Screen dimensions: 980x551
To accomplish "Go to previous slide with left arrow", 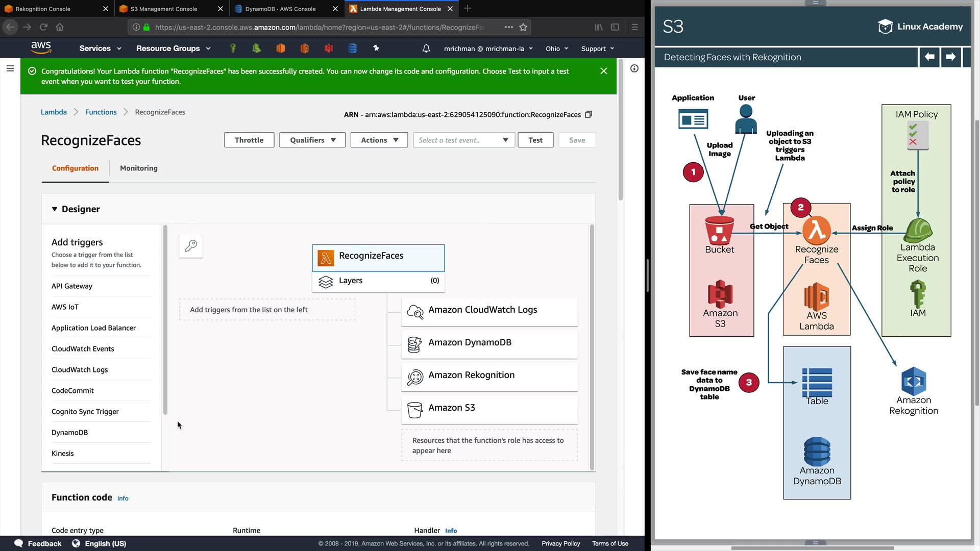I will tap(929, 57).
